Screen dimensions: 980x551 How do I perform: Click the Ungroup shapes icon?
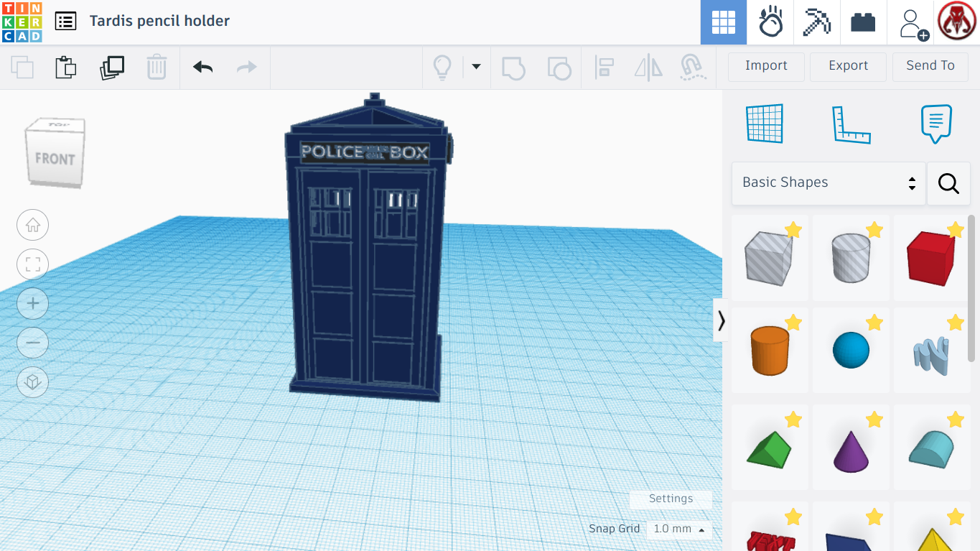559,68
